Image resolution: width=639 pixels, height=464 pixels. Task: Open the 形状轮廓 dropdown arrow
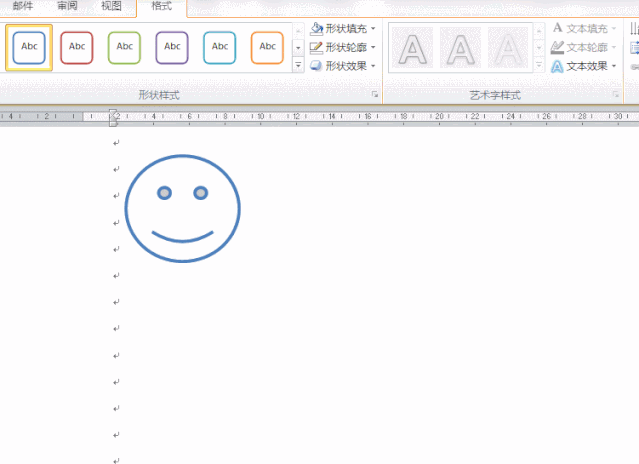[x=373, y=47]
